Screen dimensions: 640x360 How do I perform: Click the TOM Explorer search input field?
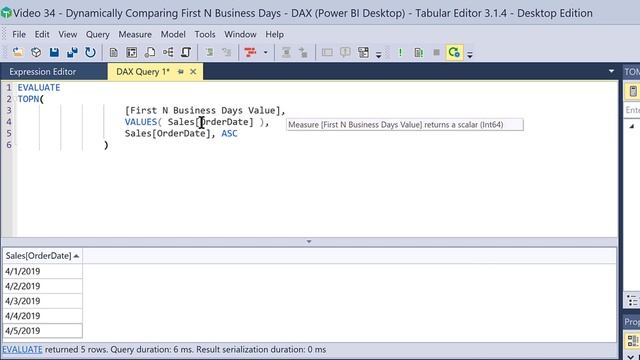pos(632,110)
